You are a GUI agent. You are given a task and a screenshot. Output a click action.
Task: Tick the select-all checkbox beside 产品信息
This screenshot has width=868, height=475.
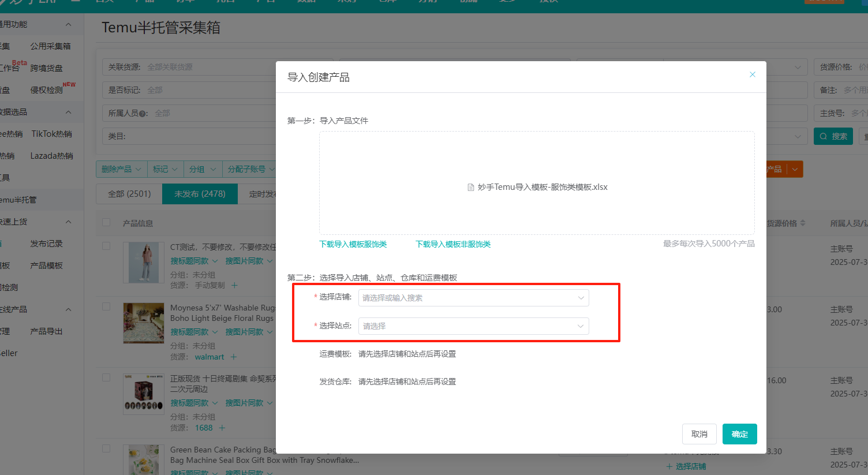coord(106,223)
